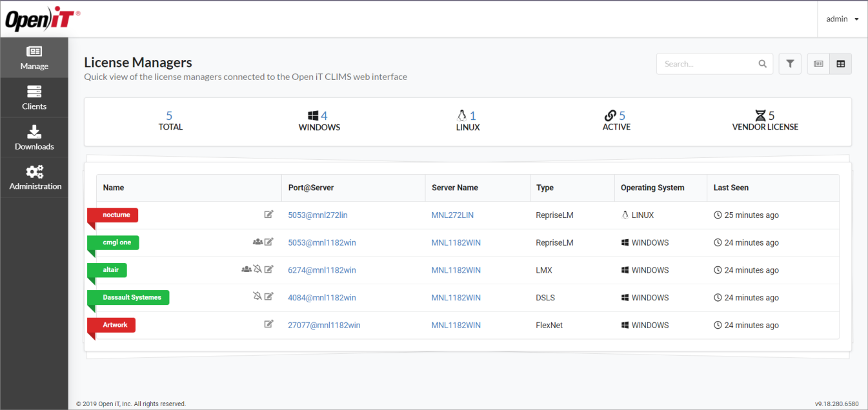This screenshot has height=410, width=868.
Task: Go to the Clients sidebar section
Action: [34, 98]
